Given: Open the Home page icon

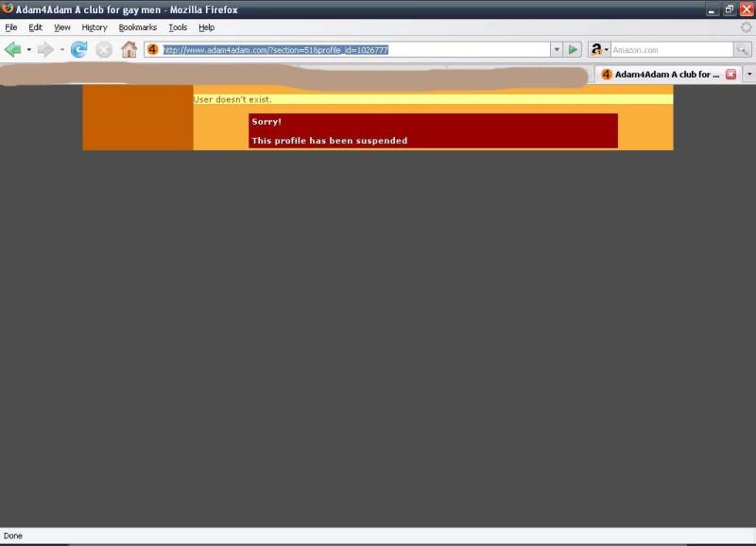Looking at the screenshot, I should click(x=129, y=50).
